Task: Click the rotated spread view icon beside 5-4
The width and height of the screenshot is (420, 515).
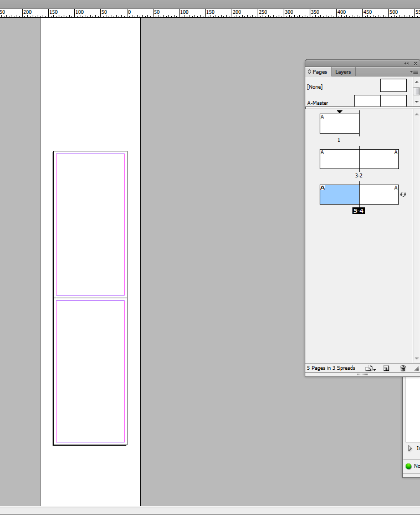Action: tap(403, 195)
